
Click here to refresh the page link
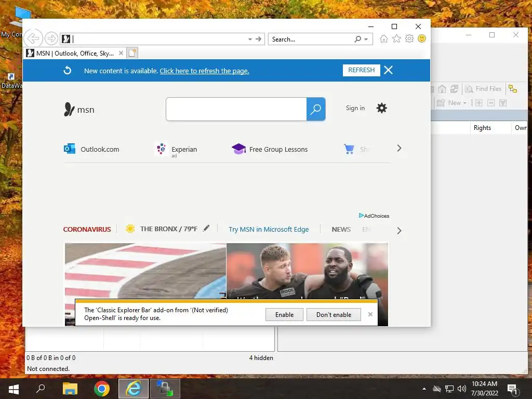pyautogui.click(x=204, y=71)
